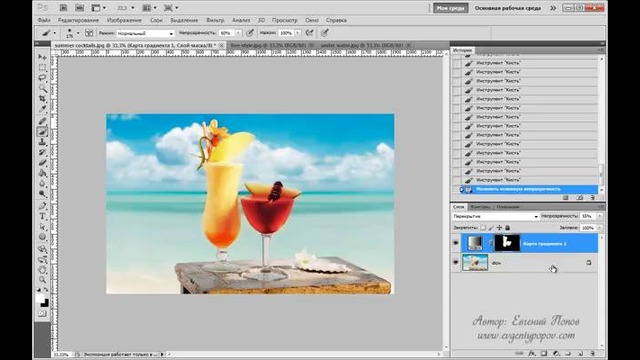Select the Eraser tool
Image resolution: width=640 pixels, height=360 pixels.
(x=42, y=163)
